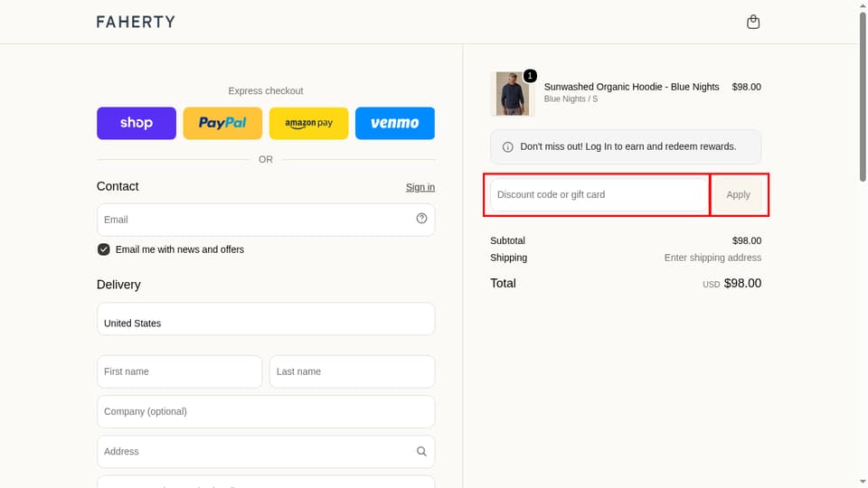The image size is (868, 488).
Task: Click the address search magnifier icon
Action: click(421, 452)
